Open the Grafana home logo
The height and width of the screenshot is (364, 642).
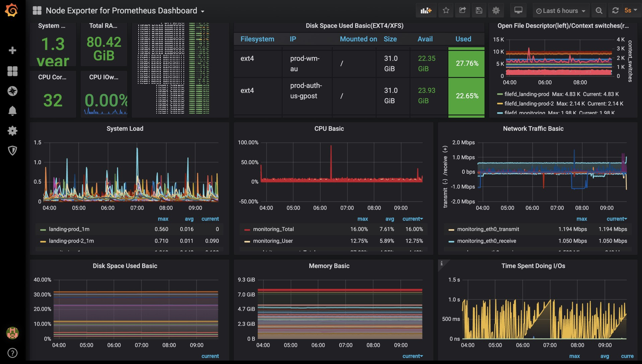(12, 10)
